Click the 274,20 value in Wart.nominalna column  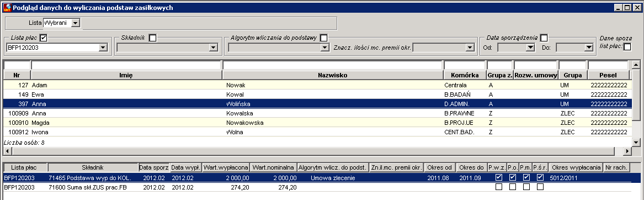point(287,187)
